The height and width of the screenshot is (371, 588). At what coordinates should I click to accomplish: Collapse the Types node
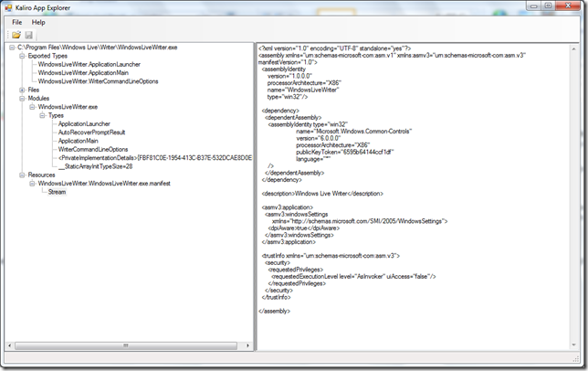tap(42, 115)
